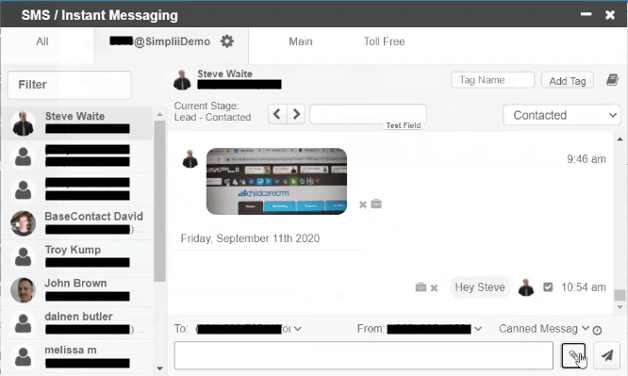The image size is (628, 376).
Task: Advance to next stage with right arrow
Action: coord(296,114)
